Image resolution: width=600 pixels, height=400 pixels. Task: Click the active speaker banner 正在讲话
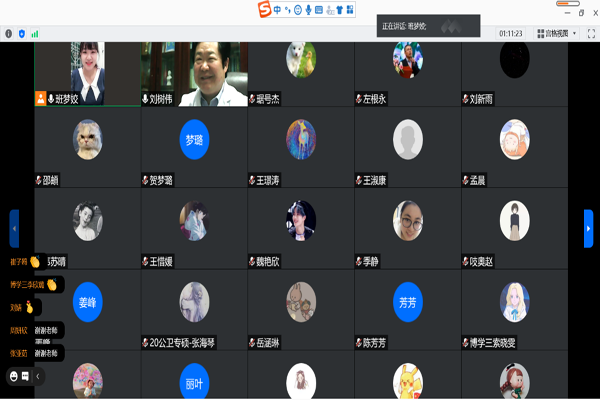[x=428, y=26]
